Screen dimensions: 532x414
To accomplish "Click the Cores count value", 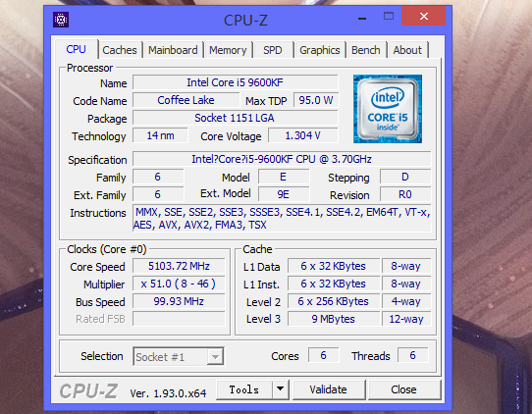I will 323,355.
